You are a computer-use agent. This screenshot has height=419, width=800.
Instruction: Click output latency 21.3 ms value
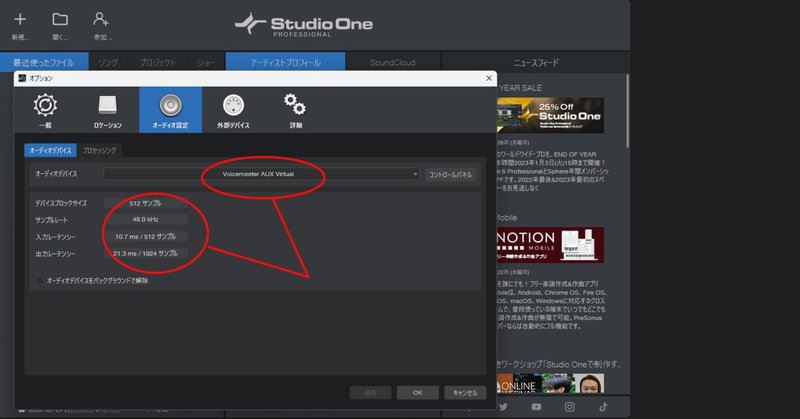[x=145, y=253]
